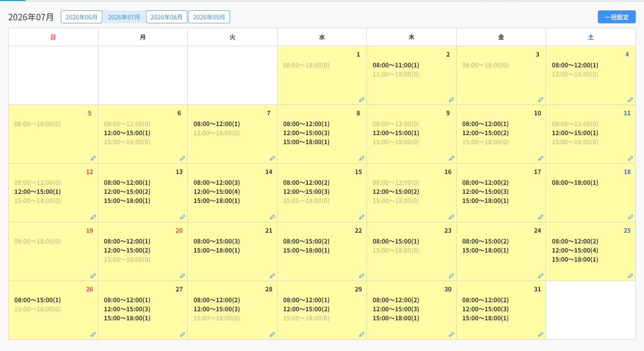644x351 pixels.
Task: Open the pencil icon for July 26
Action: [x=93, y=335]
